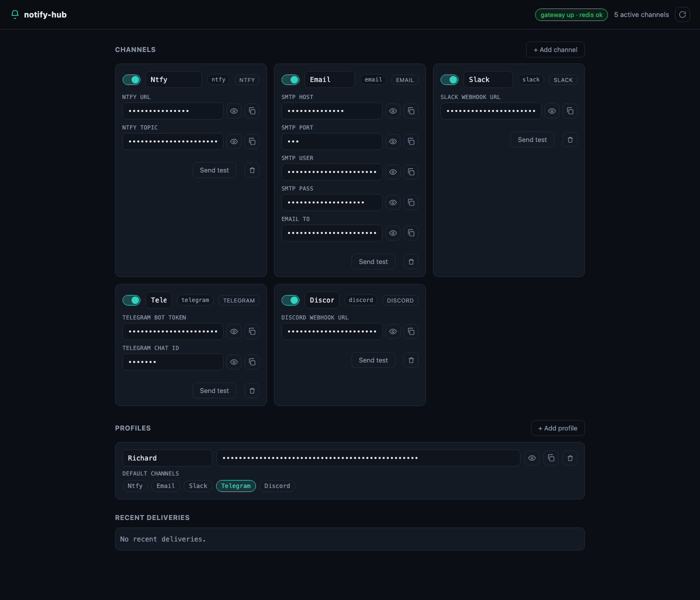The image size is (700, 600).
Task: Toggle Email default channel chip
Action: click(x=166, y=486)
